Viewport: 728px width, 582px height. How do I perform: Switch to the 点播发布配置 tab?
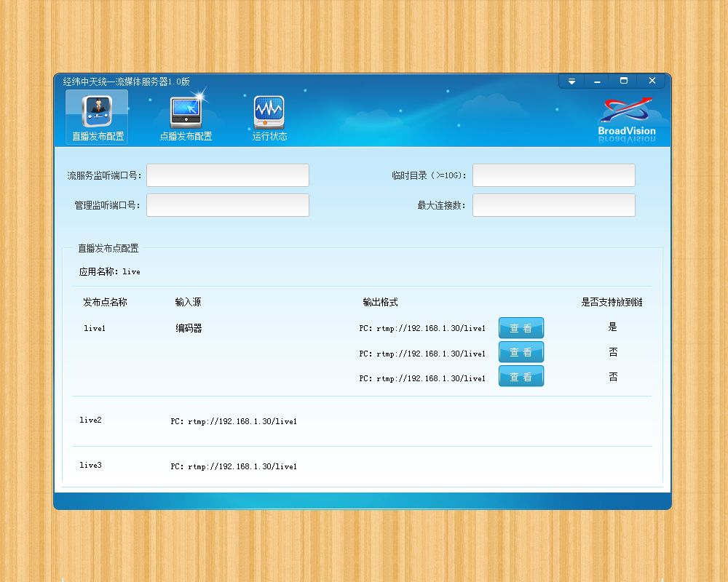click(186, 116)
